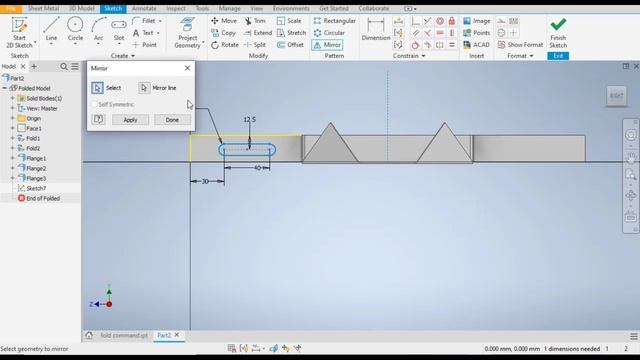Select the Trim command
Viewport: 640px width, 360px height.
[255, 20]
